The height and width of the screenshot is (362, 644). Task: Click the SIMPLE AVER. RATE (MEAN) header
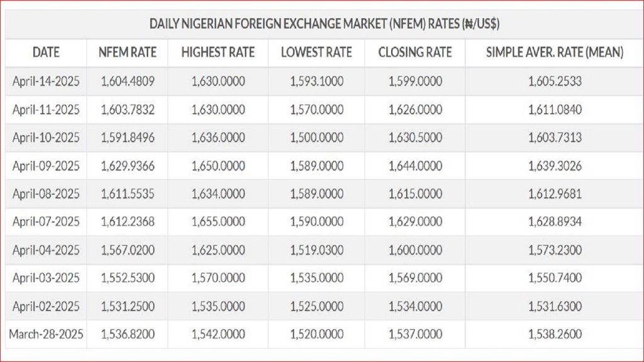point(555,53)
